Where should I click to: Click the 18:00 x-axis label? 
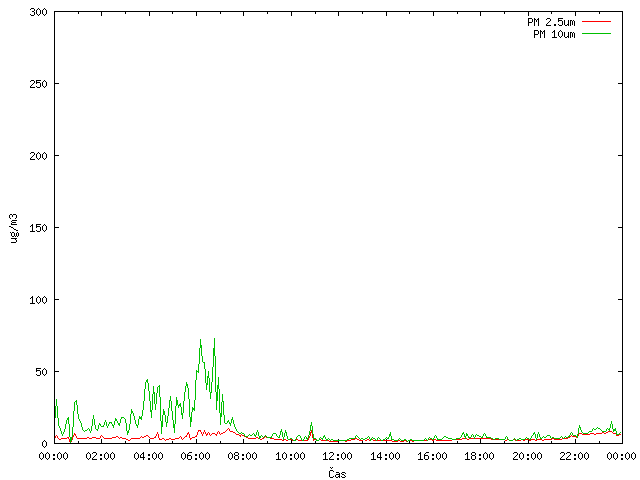(480, 456)
